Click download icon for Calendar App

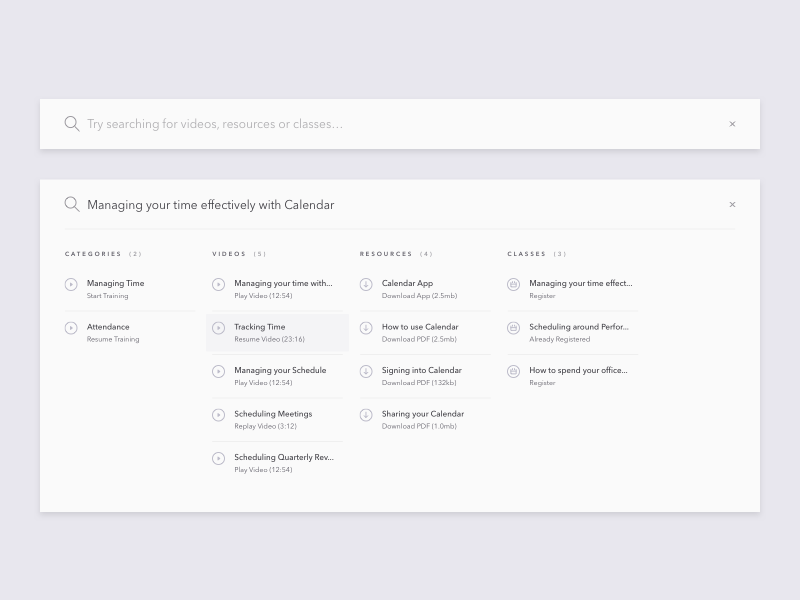366,284
